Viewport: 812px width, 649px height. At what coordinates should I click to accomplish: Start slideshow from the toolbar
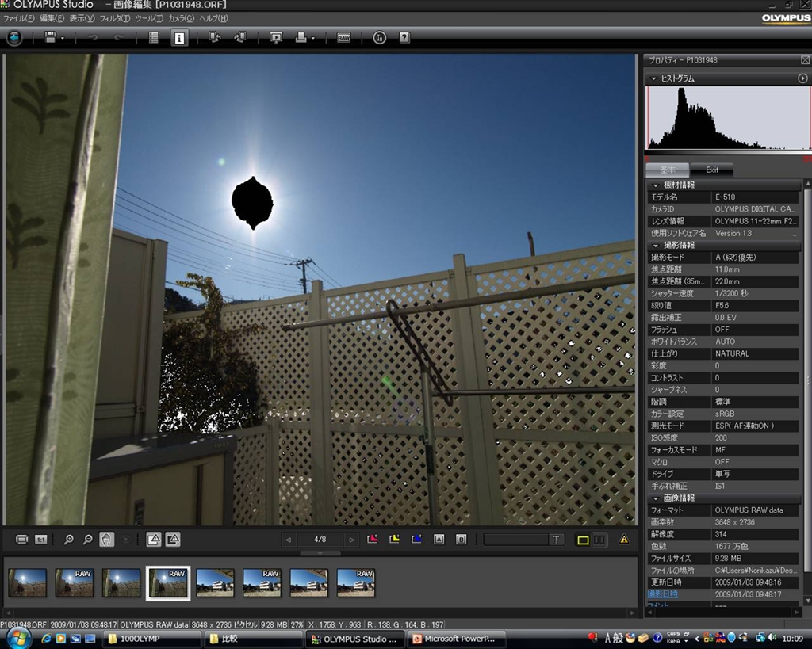pos(276,37)
